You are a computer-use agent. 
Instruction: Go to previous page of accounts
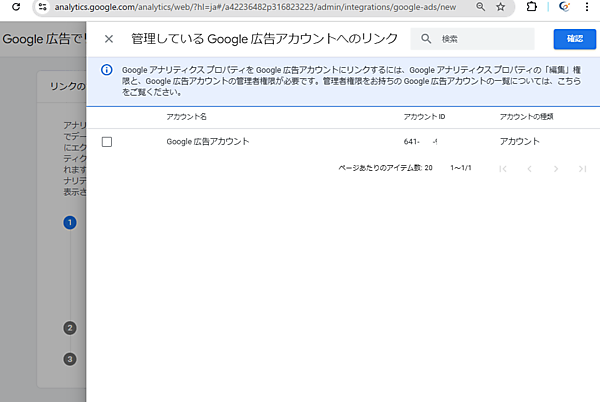[530, 169]
